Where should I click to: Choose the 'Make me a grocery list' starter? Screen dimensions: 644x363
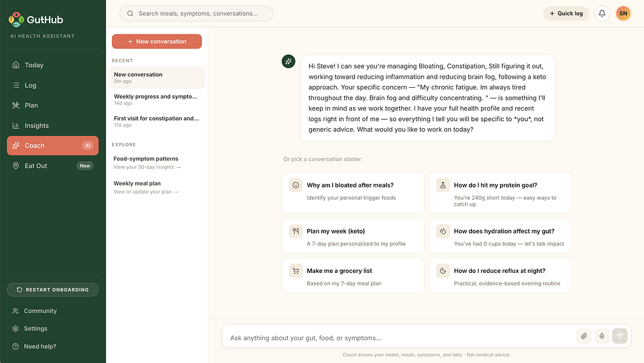353,275
